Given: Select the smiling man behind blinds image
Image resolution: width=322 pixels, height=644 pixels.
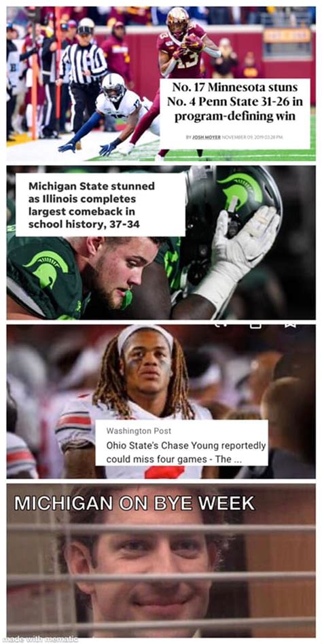Looking at the screenshot, I should click(161, 560).
